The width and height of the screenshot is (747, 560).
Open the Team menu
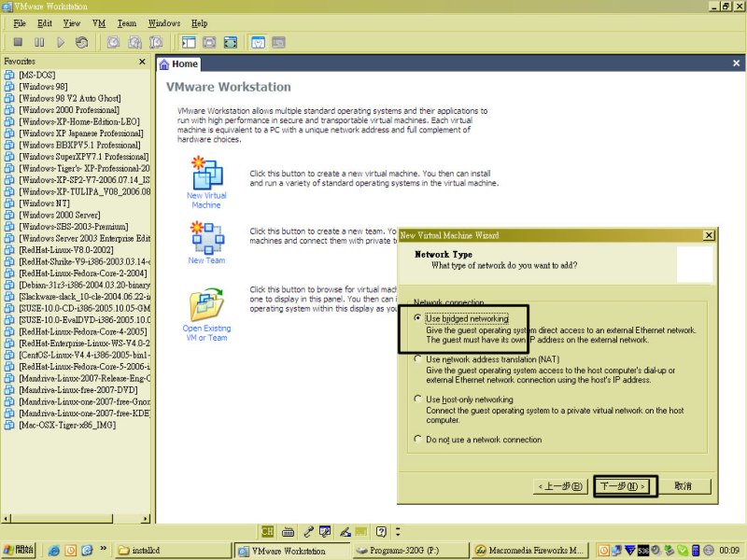click(127, 23)
